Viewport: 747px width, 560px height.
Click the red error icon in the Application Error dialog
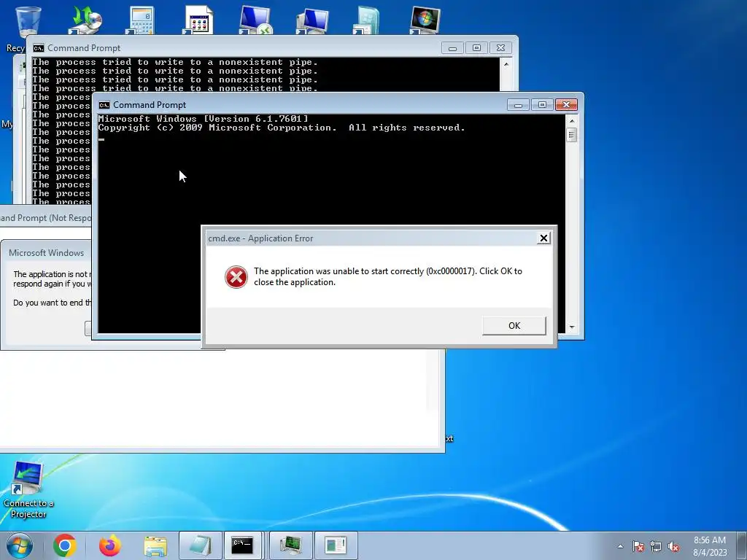point(236,276)
